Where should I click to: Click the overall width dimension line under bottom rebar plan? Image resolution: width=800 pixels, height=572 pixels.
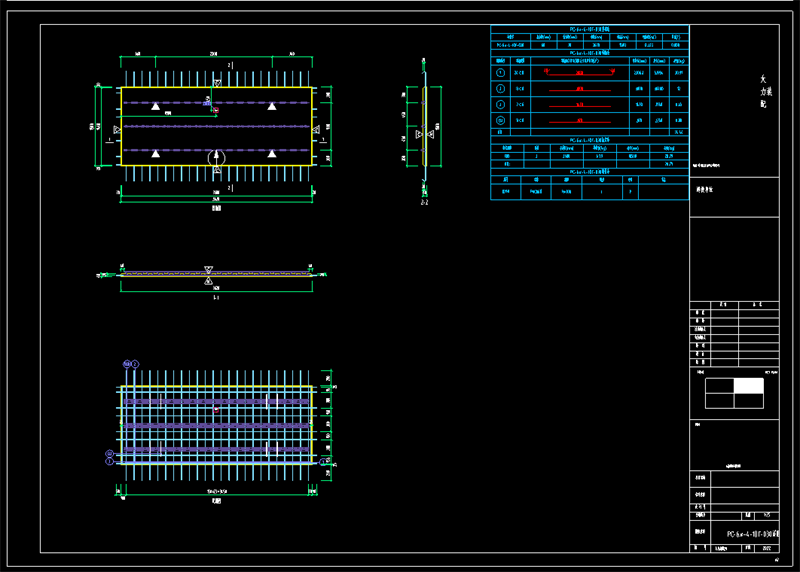216,494
